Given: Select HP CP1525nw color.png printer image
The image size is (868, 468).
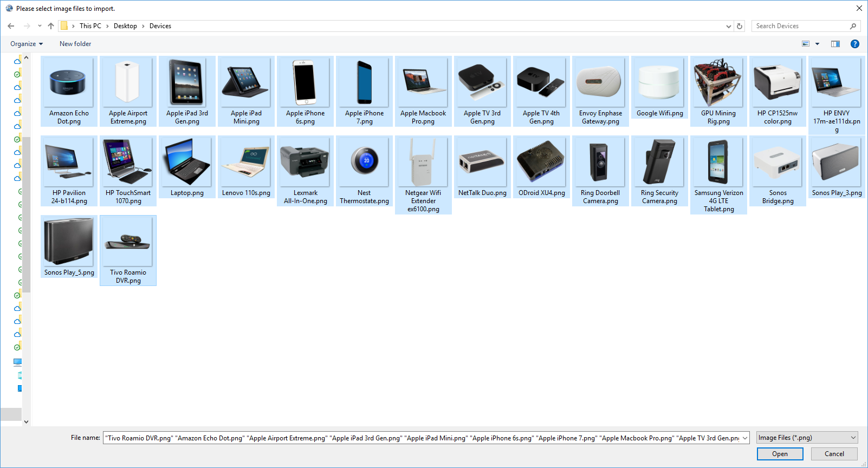Looking at the screenshot, I should [x=778, y=91].
